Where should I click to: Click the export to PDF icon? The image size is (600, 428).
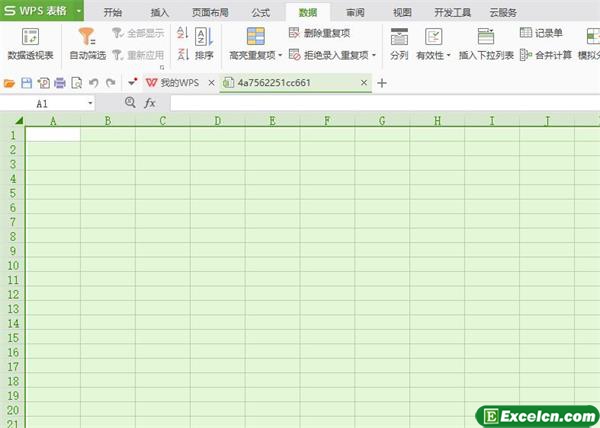tap(43, 83)
